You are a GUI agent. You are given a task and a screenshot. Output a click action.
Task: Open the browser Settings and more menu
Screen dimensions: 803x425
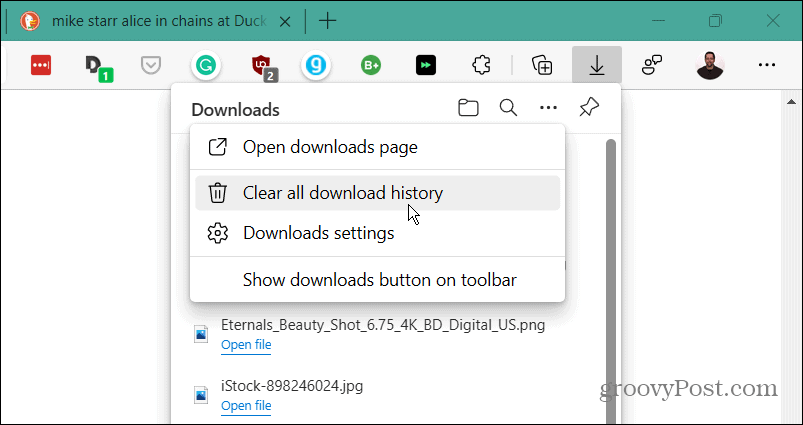767,65
